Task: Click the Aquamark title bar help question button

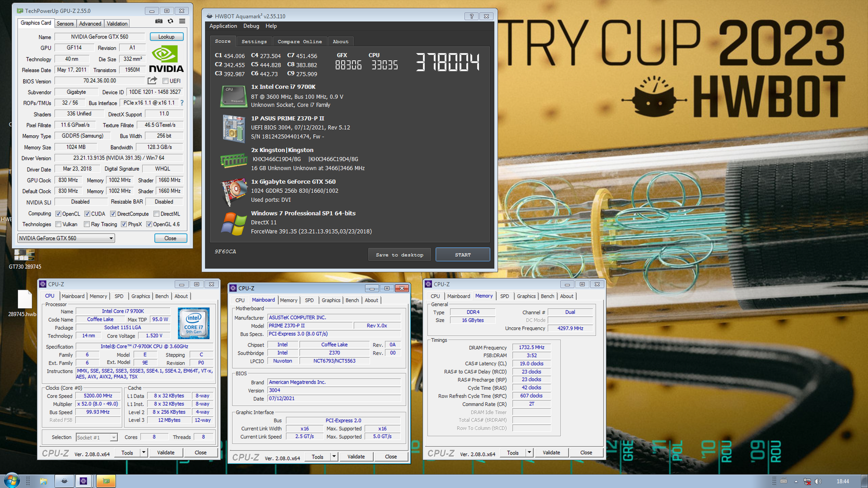Action: (472, 16)
